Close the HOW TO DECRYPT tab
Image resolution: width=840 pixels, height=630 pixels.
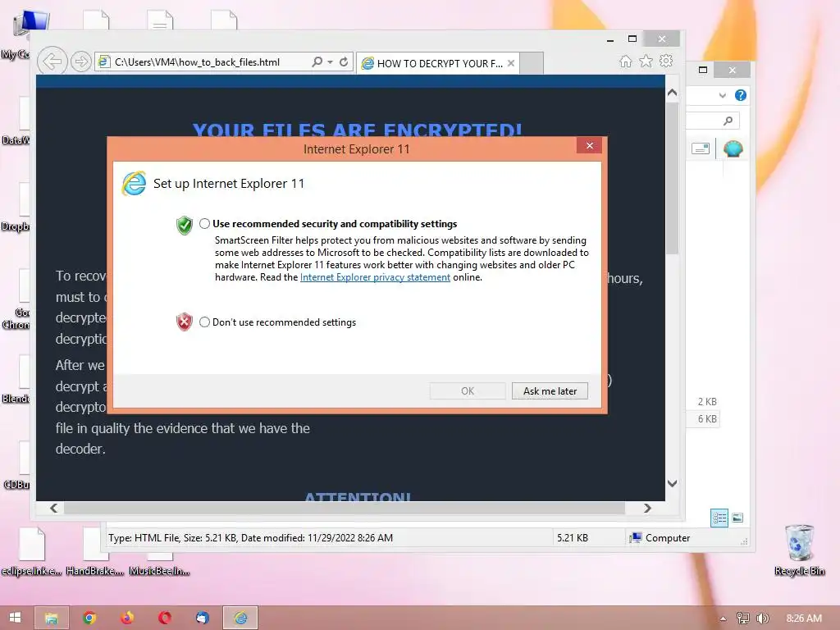pyautogui.click(x=511, y=63)
